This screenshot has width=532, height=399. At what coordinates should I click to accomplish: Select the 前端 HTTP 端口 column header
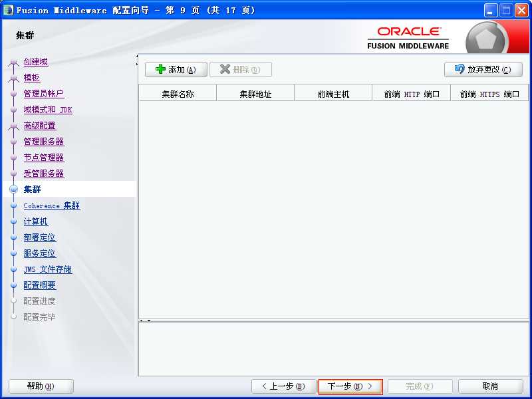click(x=412, y=94)
